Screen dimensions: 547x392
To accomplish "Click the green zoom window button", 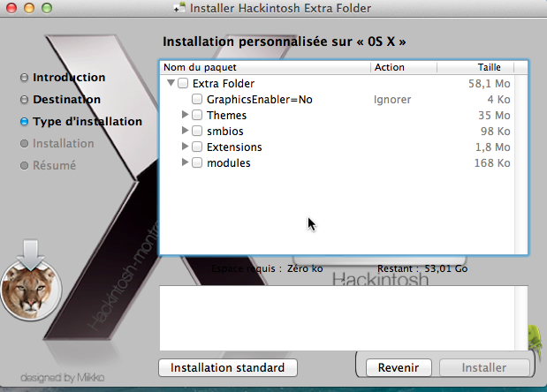I will (x=47, y=8).
